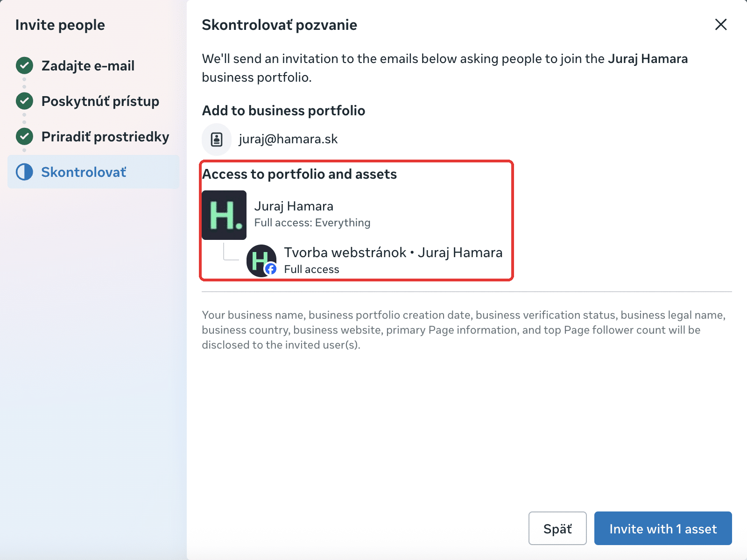Click 'Full access' under Tvorba webstránok
The height and width of the screenshot is (560, 747).
pyautogui.click(x=311, y=269)
